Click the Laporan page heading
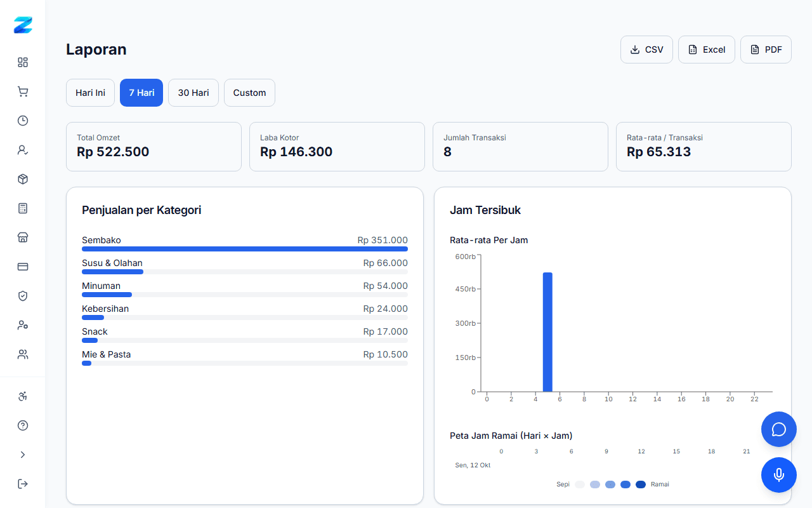Viewport: 812px width, 508px height. (x=96, y=50)
